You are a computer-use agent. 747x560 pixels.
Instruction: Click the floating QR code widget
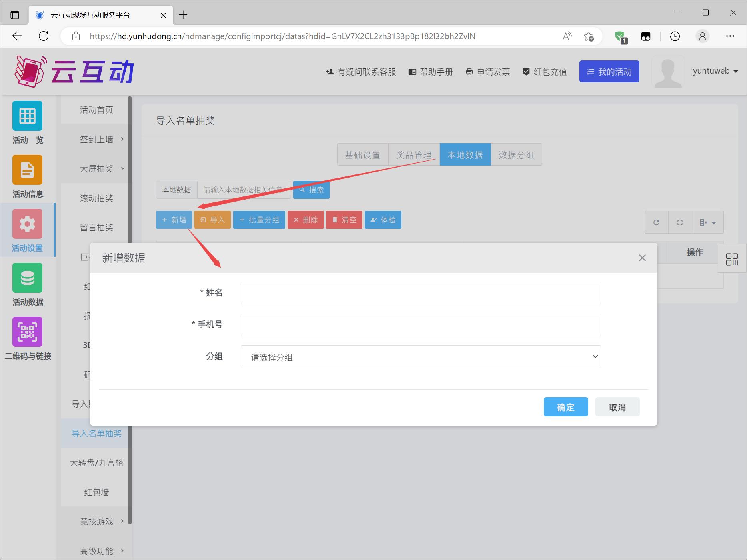pyautogui.click(x=732, y=259)
